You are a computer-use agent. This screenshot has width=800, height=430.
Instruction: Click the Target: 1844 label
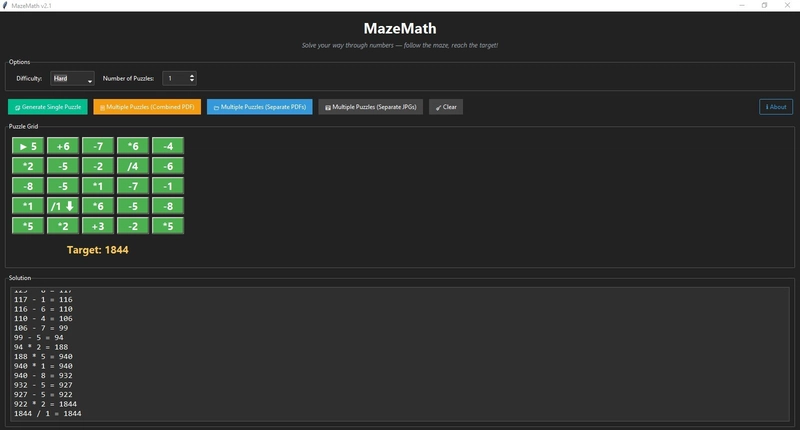point(97,250)
